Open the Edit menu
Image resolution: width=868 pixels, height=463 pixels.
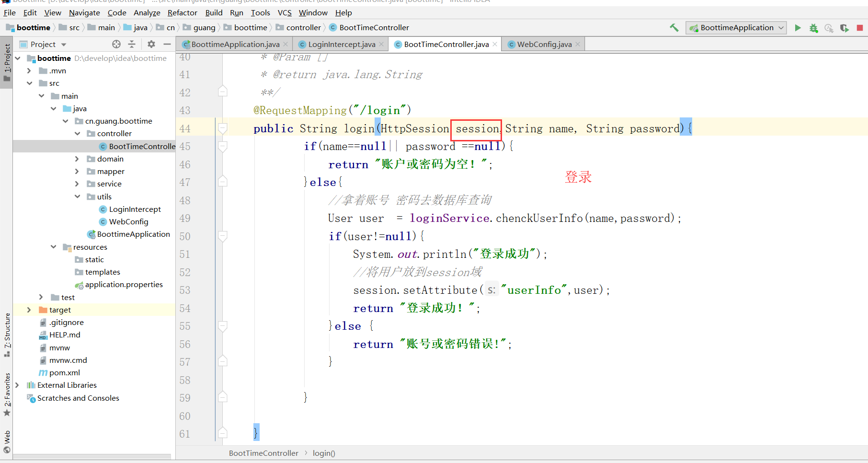tap(30, 12)
